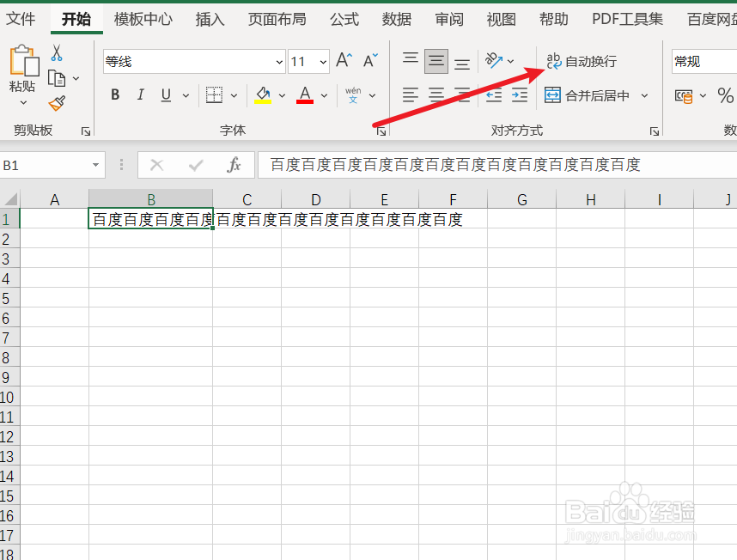Apply percent style

pos(725,96)
